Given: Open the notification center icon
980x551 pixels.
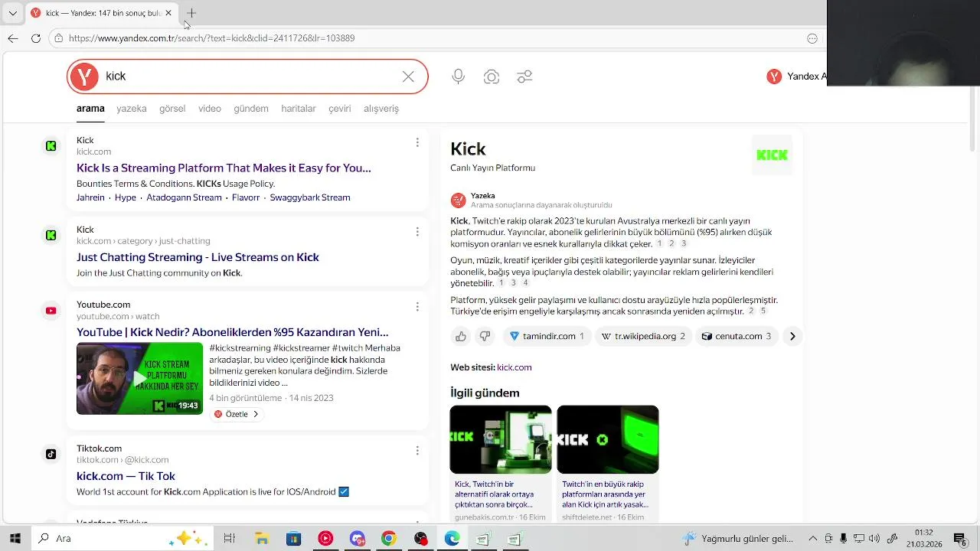Looking at the screenshot, I should coord(960,539).
